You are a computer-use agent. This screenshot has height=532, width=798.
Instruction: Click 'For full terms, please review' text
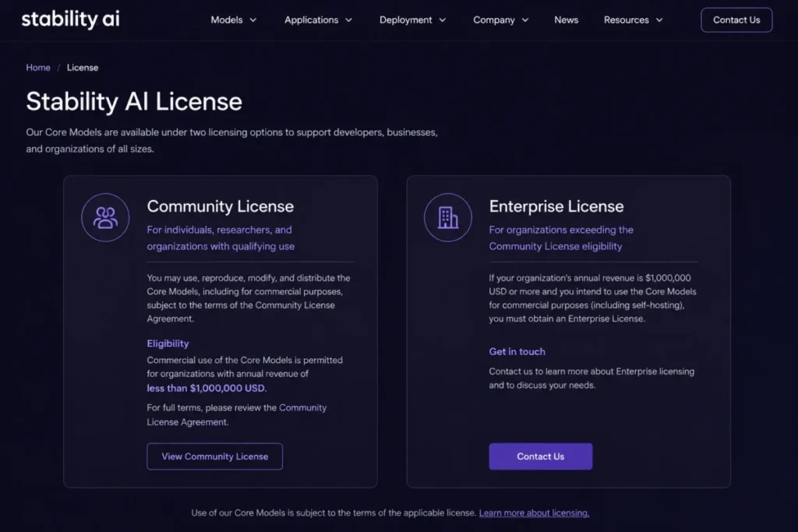pos(237,414)
